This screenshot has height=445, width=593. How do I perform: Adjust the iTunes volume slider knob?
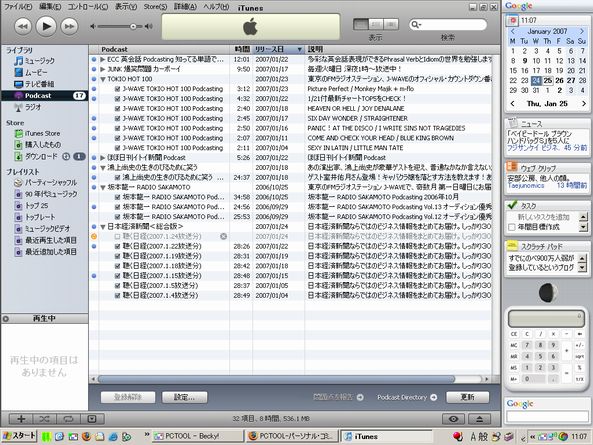[x=133, y=26]
